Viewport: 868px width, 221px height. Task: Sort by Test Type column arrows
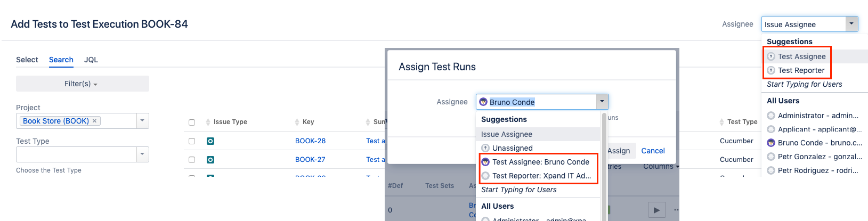coord(721,122)
